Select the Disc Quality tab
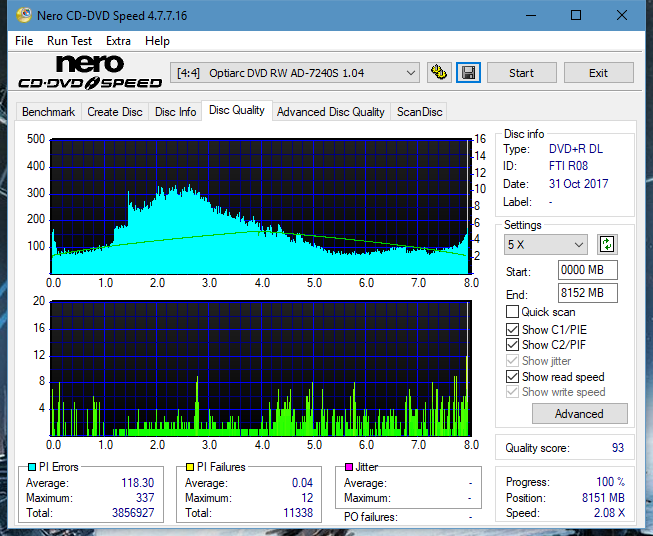Screen dimensions: 653x536 237,110
